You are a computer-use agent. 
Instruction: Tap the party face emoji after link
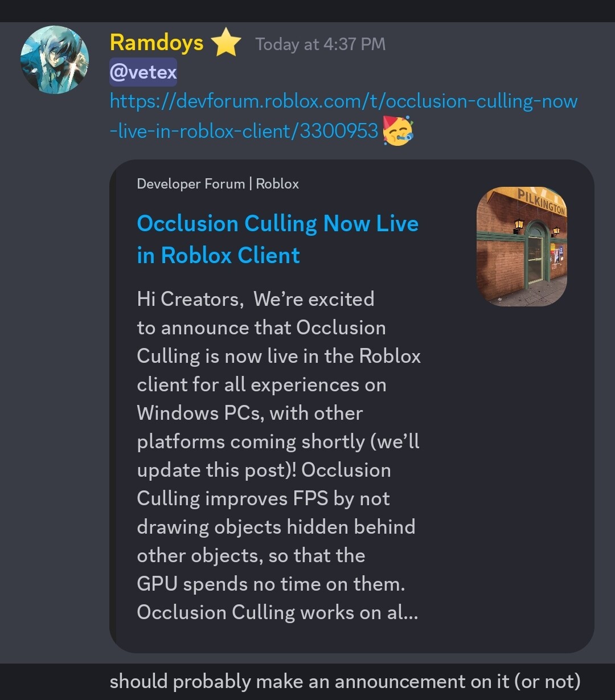click(x=398, y=130)
